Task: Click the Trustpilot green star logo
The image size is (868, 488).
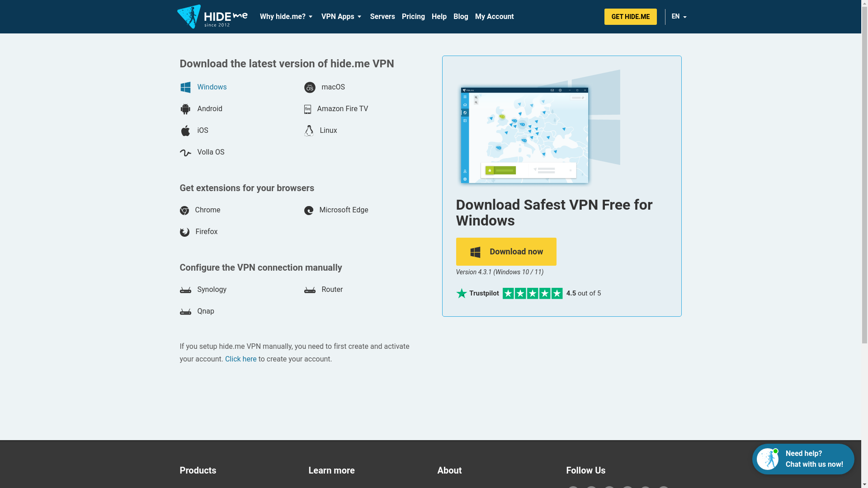Action: coord(462,293)
